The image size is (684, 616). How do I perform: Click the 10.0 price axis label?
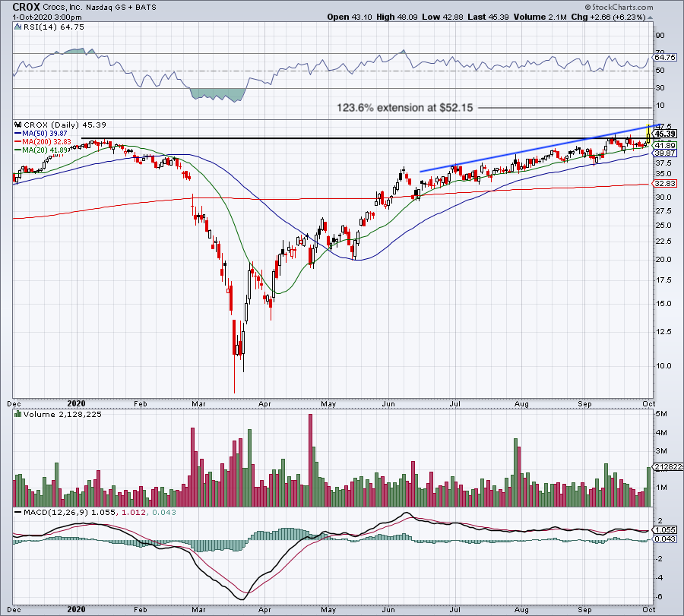pos(663,366)
